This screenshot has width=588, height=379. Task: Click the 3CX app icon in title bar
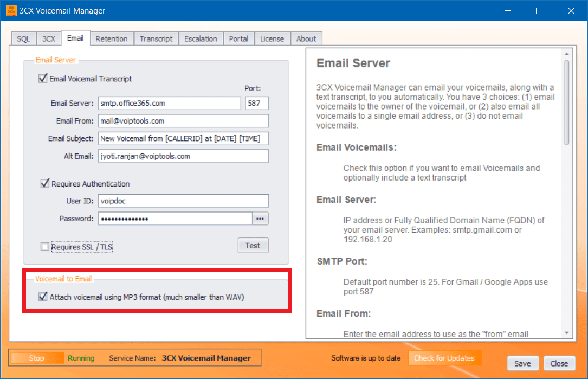(11, 10)
